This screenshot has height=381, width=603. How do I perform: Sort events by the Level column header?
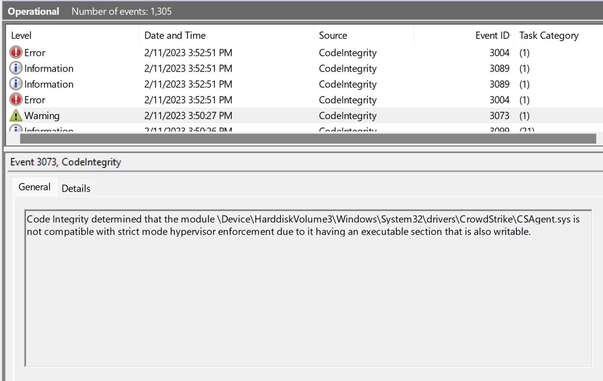21,35
